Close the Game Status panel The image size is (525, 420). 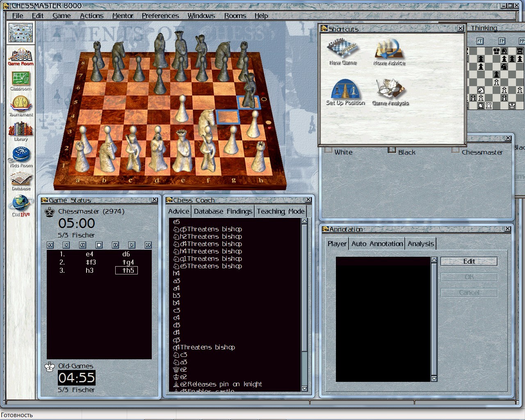point(155,200)
